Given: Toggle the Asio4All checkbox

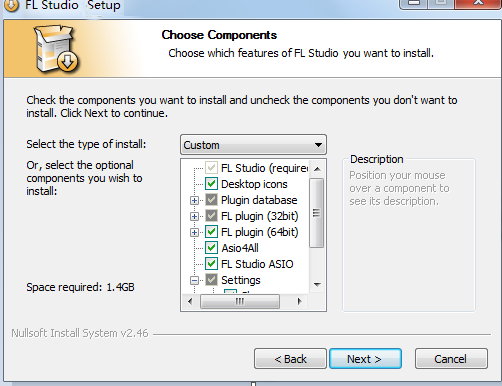Looking at the screenshot, I should (211, 248).
